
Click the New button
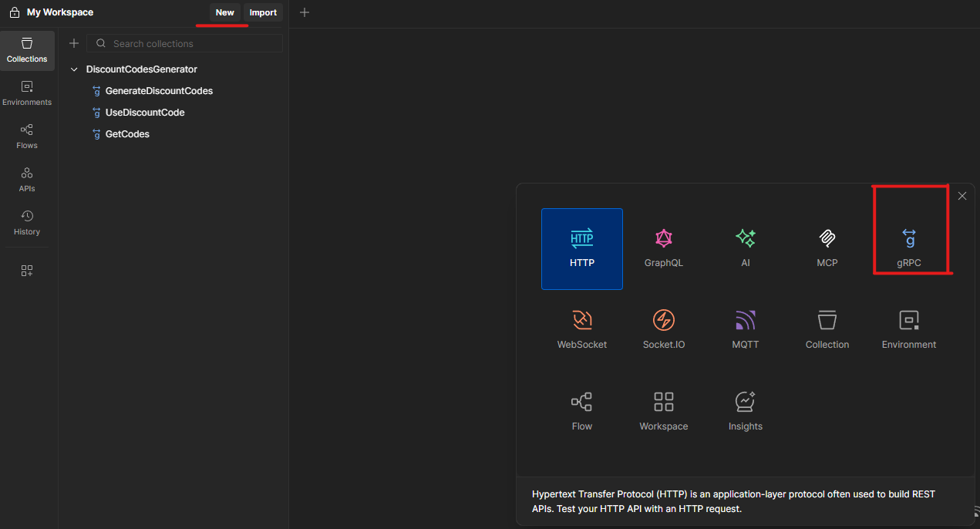pos(224,12)
